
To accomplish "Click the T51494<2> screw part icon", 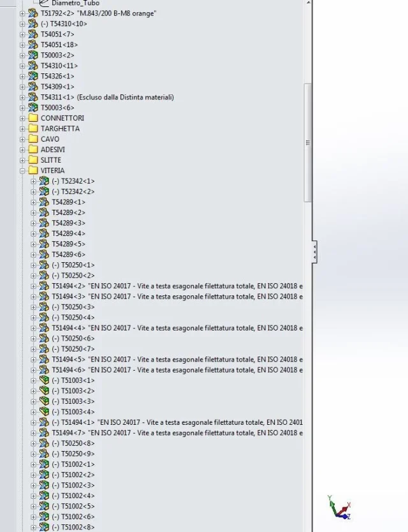I will tap(44, 286).
